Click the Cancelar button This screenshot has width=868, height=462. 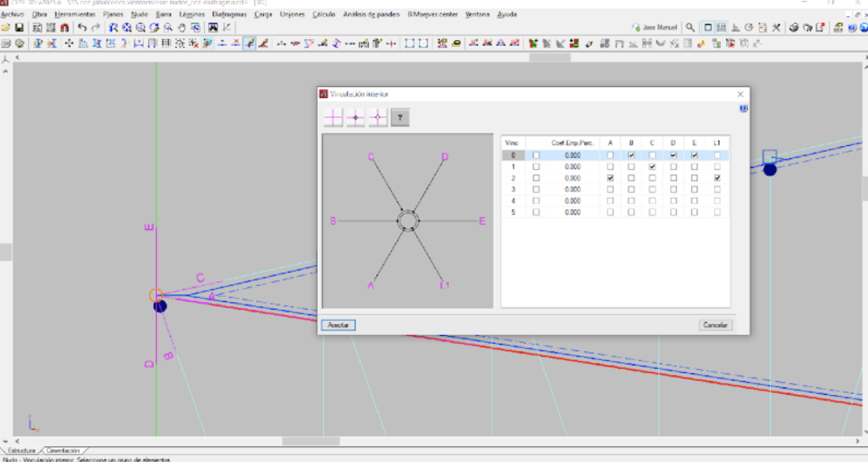(x=715, y=325)
